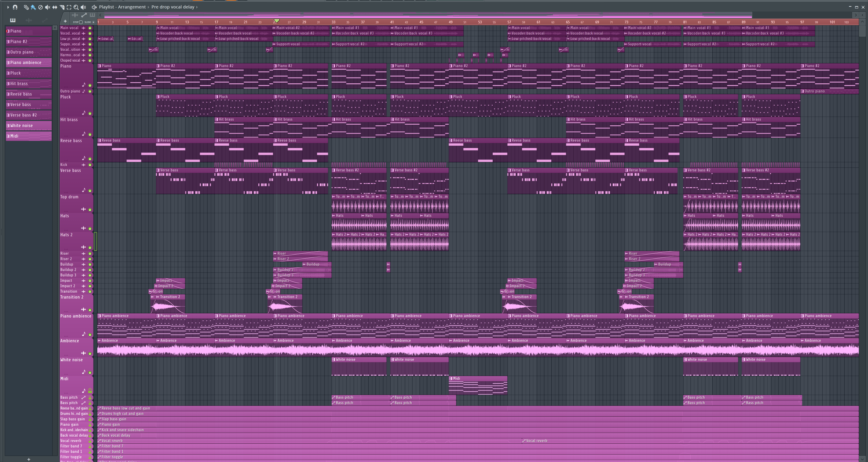Viewport: 868px width, 462px height.
Task: Toggle the SLIDE radio option
Action: 93,22
